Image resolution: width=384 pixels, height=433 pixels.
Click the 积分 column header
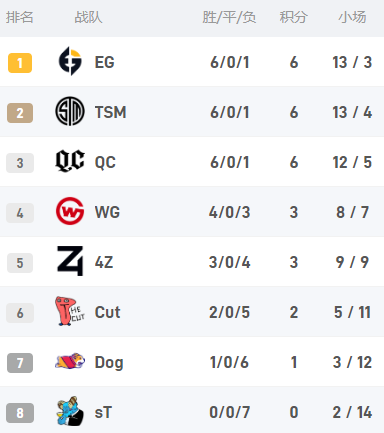point(294,17)
